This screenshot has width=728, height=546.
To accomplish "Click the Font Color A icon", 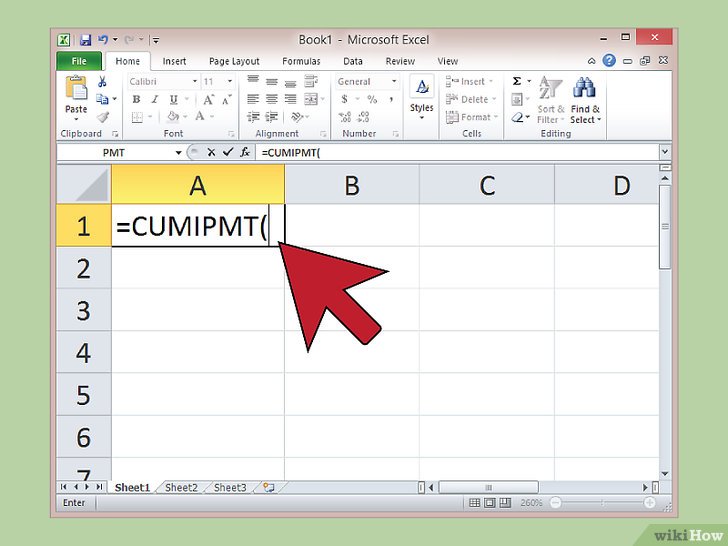I will click(200, 116).
